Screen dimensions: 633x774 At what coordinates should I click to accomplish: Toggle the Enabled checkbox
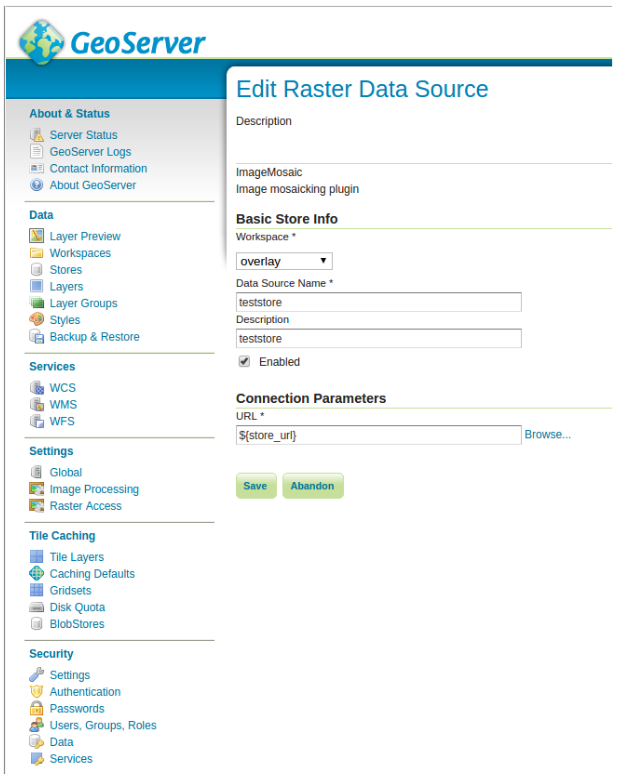pos(243,361)
